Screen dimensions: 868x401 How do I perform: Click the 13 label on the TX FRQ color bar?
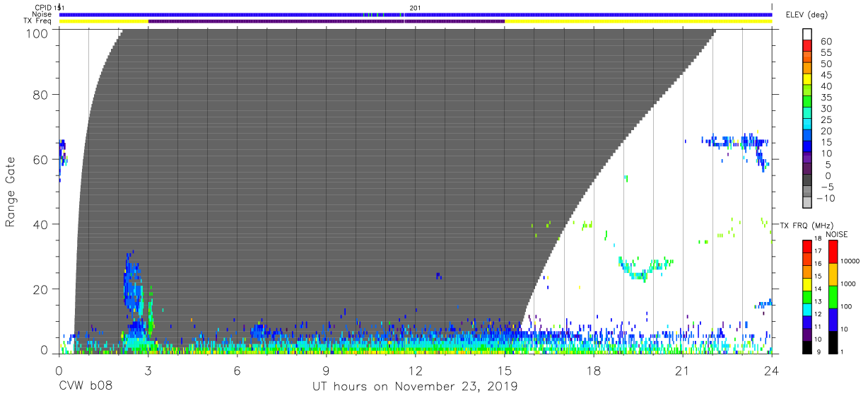pos(817,302)
